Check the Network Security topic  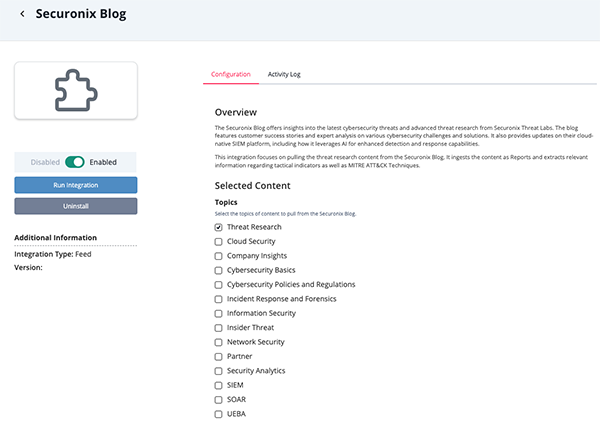click(x=219, y=342)
